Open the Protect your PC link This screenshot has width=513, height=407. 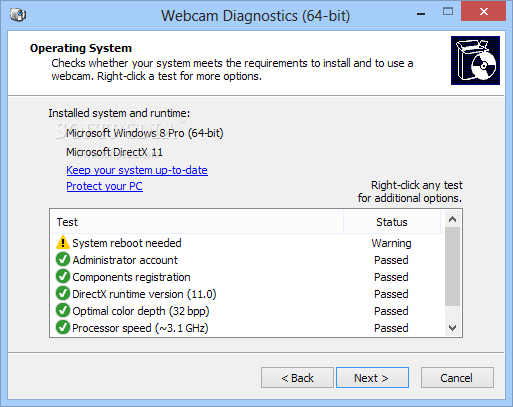pyautogui.click(x=105, y=186)
